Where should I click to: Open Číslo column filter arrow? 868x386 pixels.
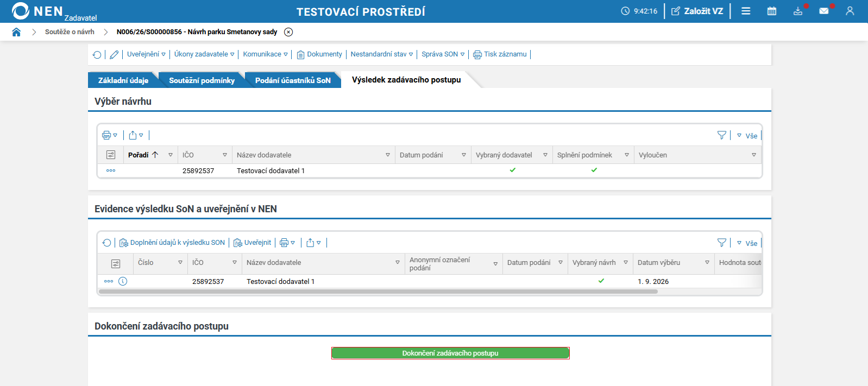(x=180, y=262)
